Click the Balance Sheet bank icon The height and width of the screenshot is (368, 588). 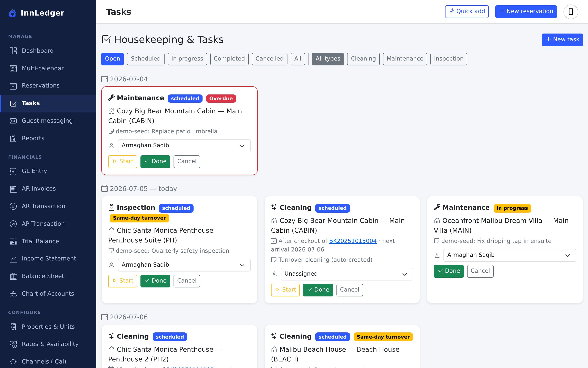click(x=13, y=276)
